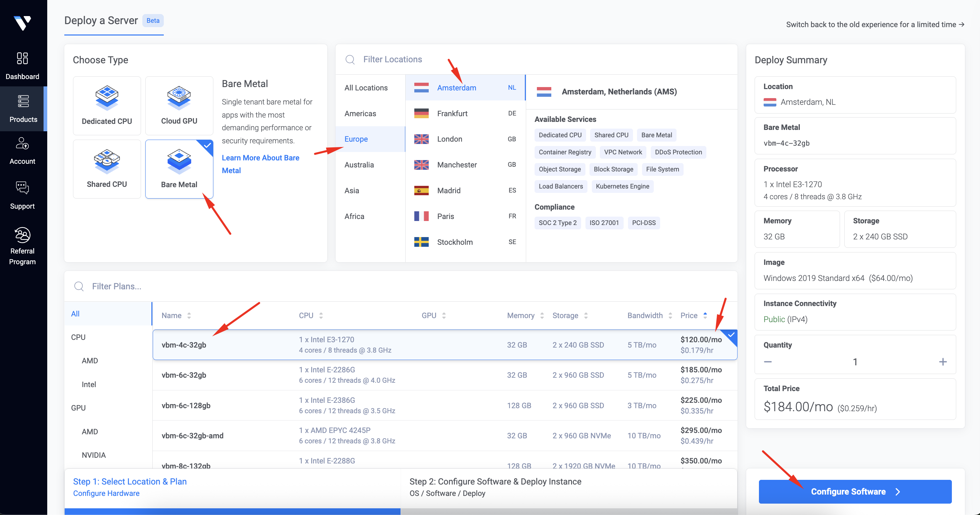
Task: Increase quantity with the plus button
Action: (x=942, y=362)
